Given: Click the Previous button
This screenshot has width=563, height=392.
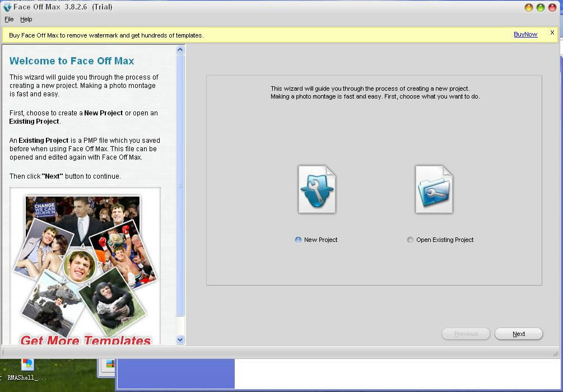Looking at the screenshot, I should pyautogui.click(x=466, y=334).
